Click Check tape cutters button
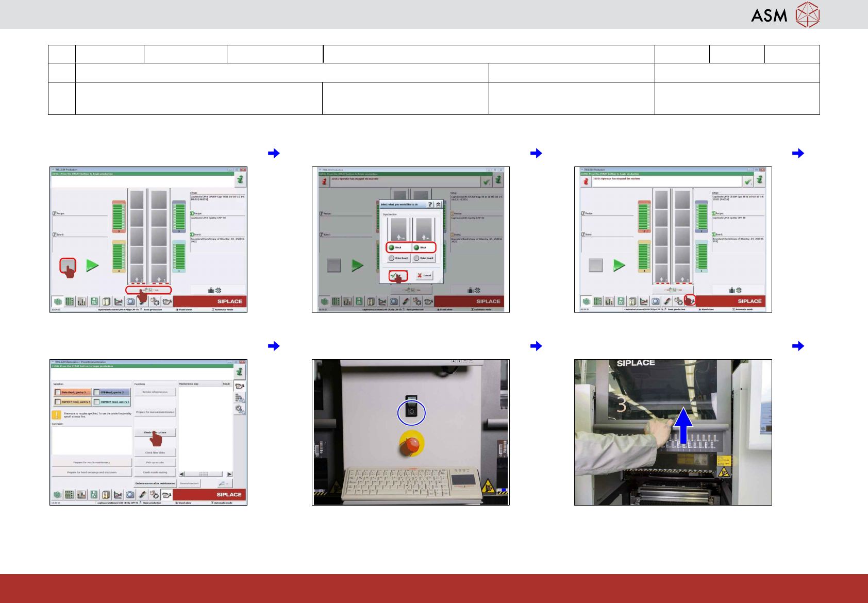The image size is (868, 603). pyautogui.click(x=155, y=432)
